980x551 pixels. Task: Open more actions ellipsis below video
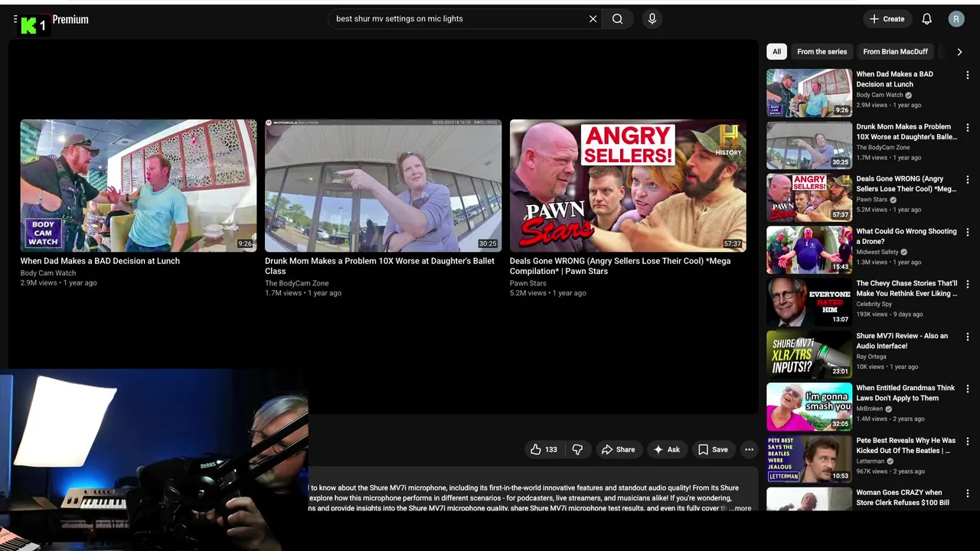tap(749, 449)
